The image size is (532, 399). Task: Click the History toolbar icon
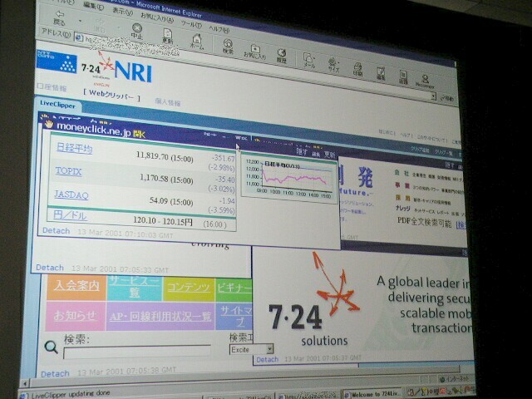(x=281, y=57)
